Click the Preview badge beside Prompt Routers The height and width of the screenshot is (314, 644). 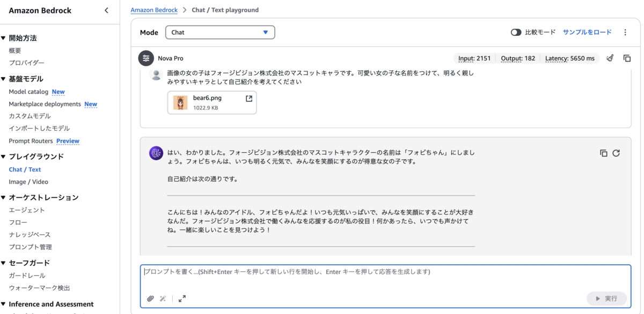pyautogui.click(x=68, y=141)
